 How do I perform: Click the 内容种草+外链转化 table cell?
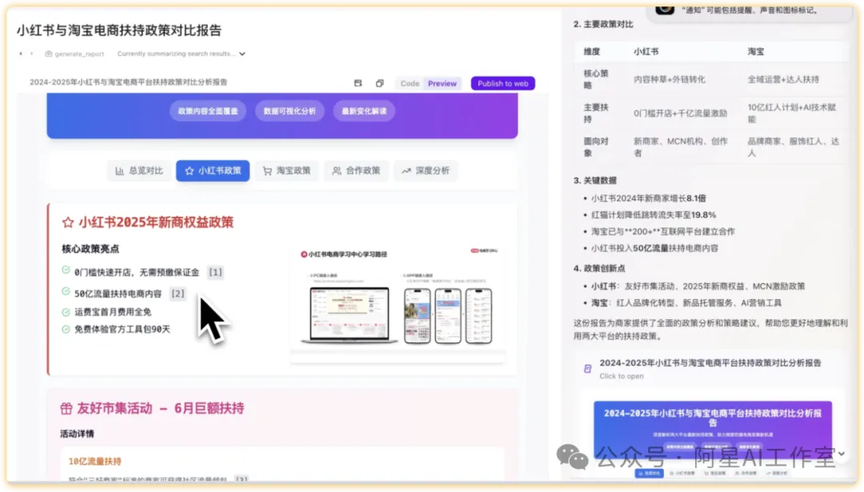(x=669, y=79)
